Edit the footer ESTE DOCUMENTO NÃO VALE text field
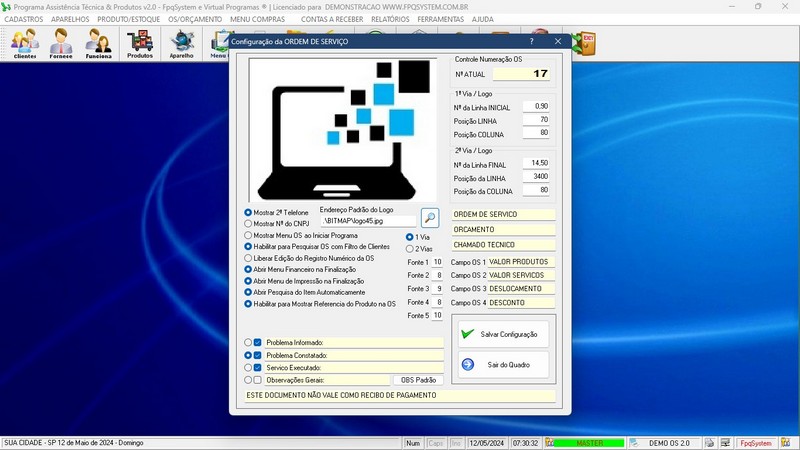Viewport: 800px width, 450px height. coord(400,396)
